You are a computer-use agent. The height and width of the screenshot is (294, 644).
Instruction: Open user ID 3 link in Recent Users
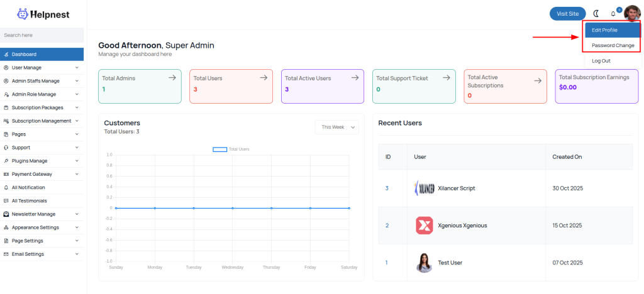(387, 188)
